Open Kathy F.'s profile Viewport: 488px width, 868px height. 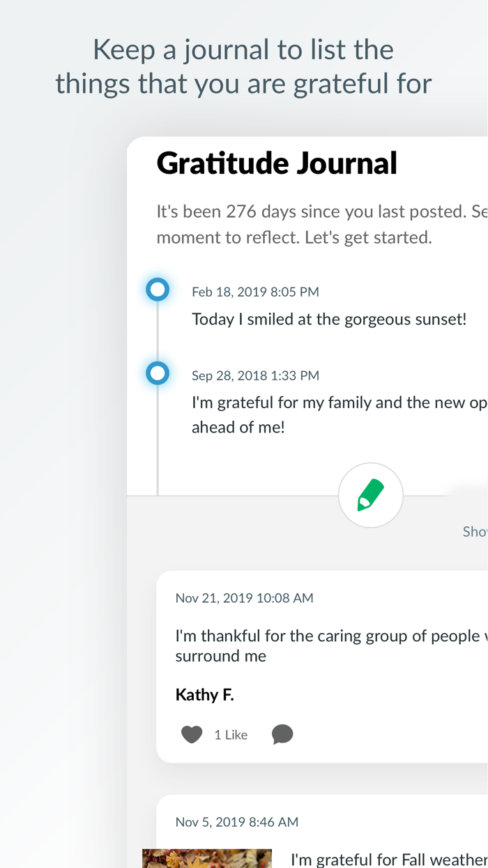tap(205, 694)
